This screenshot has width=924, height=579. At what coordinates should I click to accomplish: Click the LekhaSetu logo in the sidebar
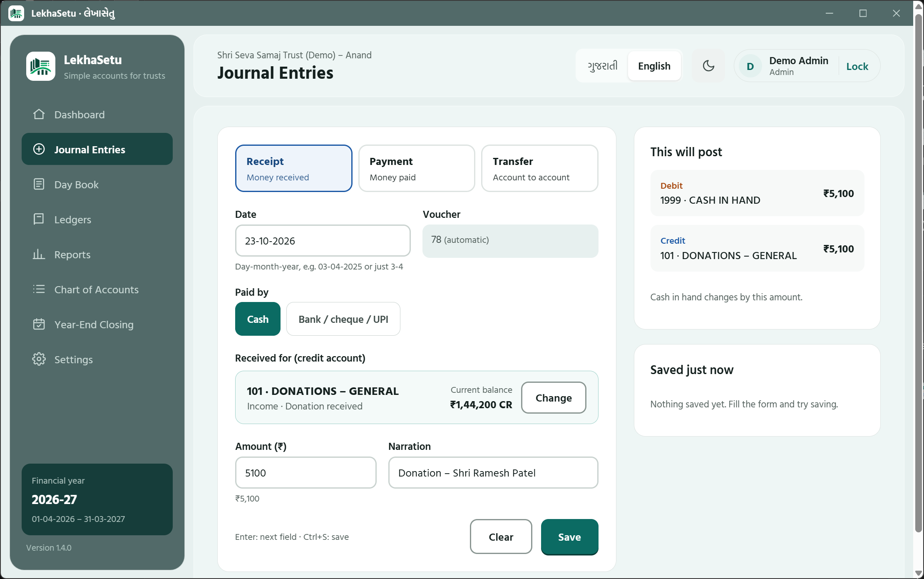[x=41, y=66]
